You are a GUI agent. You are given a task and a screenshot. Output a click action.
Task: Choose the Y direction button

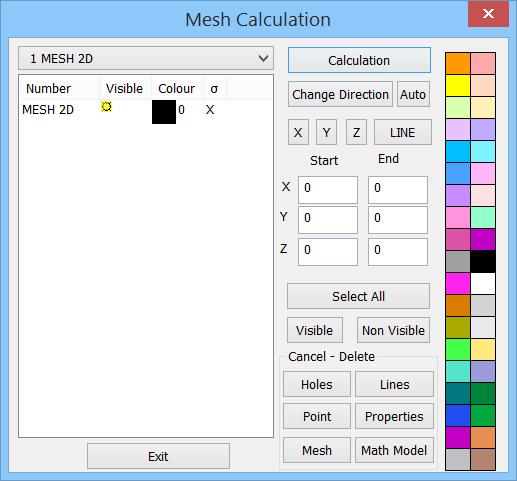coord(326,132)
